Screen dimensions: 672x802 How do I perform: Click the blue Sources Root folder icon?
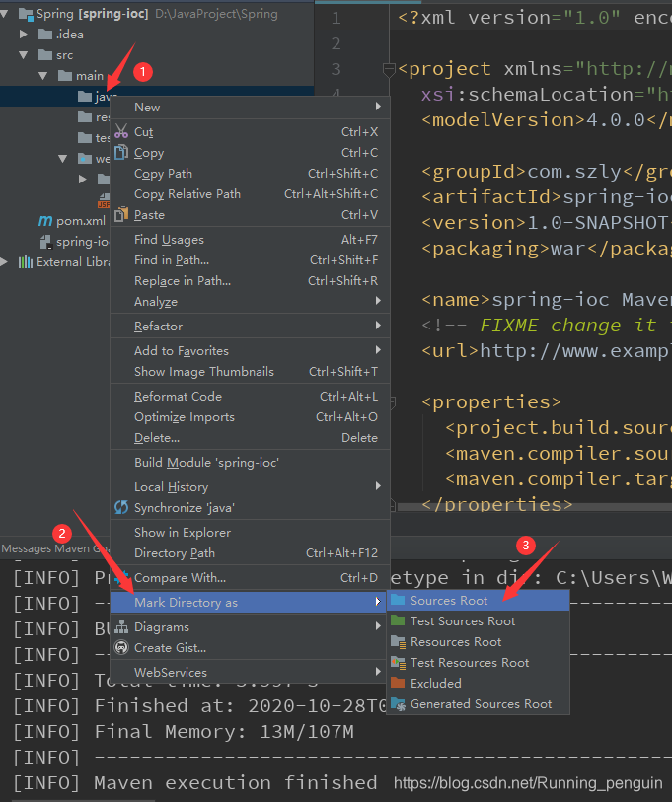click(x=398, y=600)
